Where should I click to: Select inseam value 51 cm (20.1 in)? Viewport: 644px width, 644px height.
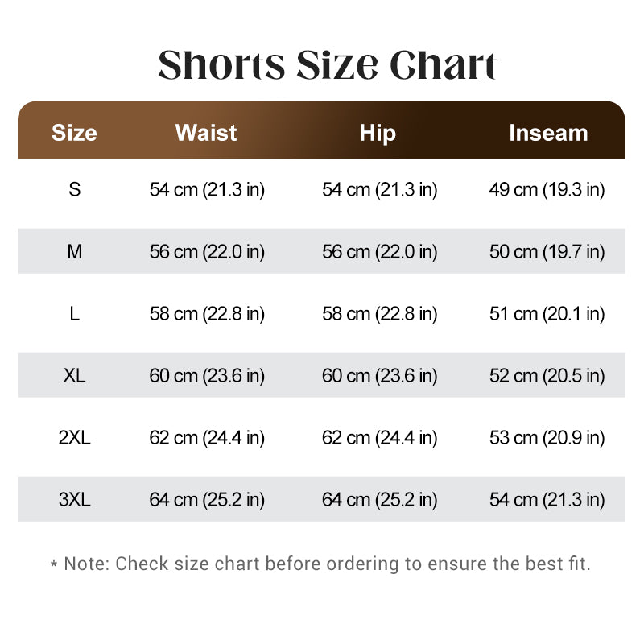pos(547,314)
